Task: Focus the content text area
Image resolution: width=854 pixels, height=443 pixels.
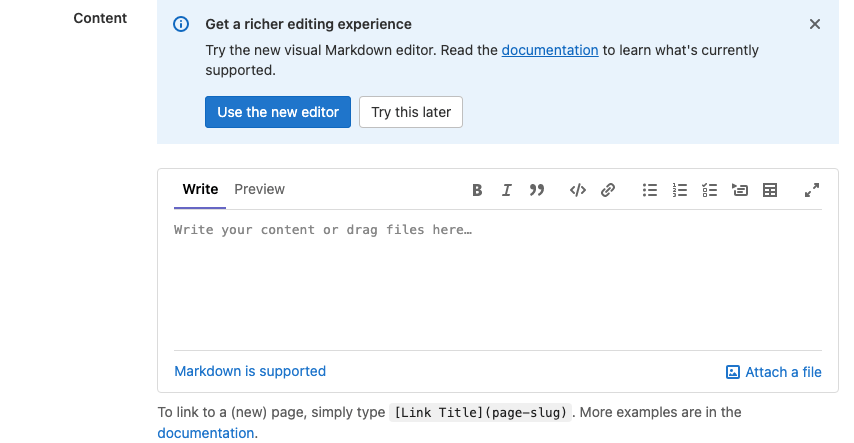Action: point(497,280)
